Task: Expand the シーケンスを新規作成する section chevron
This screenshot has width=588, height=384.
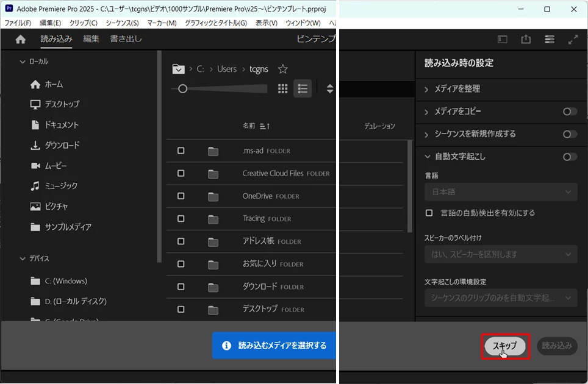Action: tap(426, 135)
